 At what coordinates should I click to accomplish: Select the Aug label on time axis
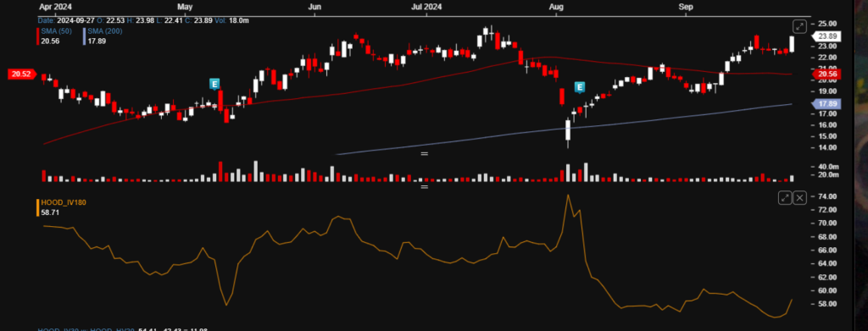556,7
